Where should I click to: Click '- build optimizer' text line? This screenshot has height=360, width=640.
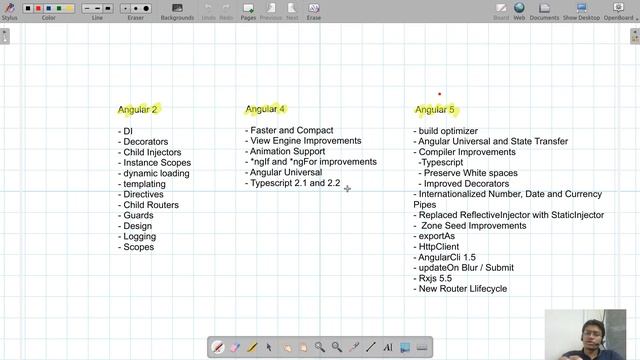[x=445, y=131]
